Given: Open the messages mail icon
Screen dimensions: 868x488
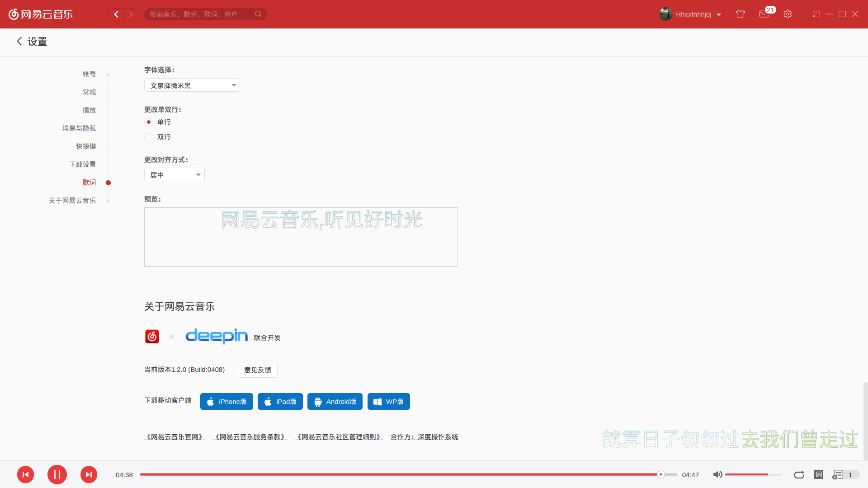Looking at the screenshot, I should [764, 14].
